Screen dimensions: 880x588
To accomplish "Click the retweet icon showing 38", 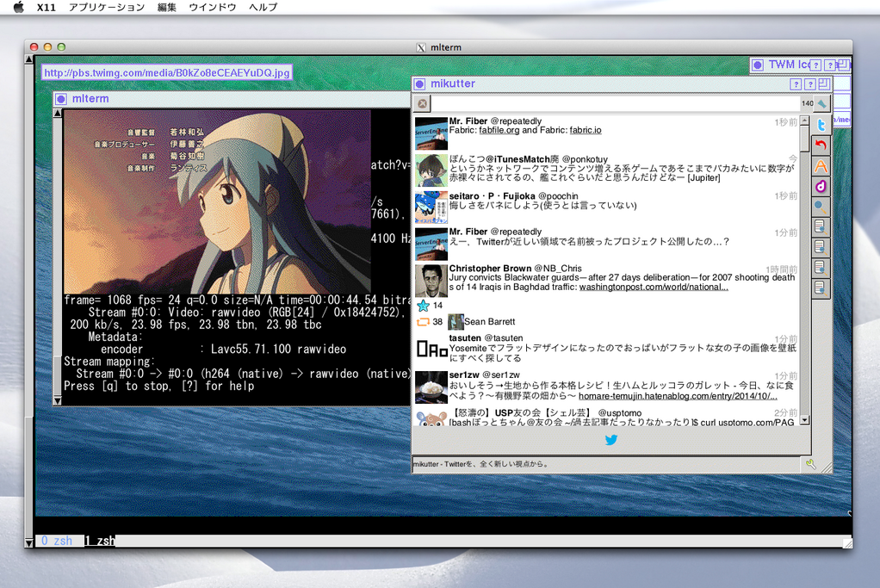I will (x=423, y=322).
